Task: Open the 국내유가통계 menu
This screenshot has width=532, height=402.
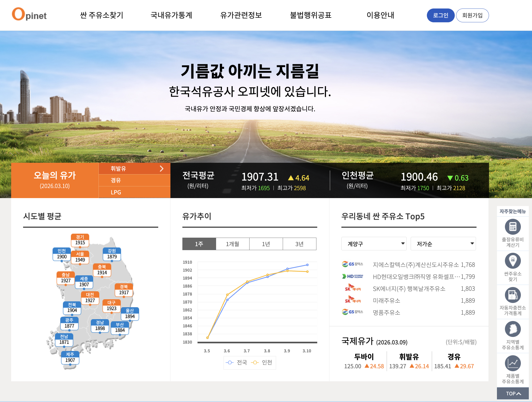Action: tap(171, 15)
